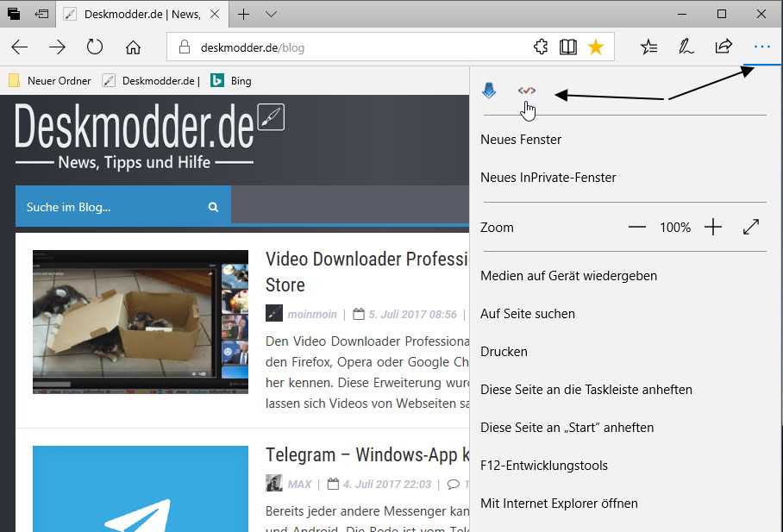Screen dimensions: 783x532
Task: Click the comment bubble icon on Telegram post
Action: pos(454,484)
